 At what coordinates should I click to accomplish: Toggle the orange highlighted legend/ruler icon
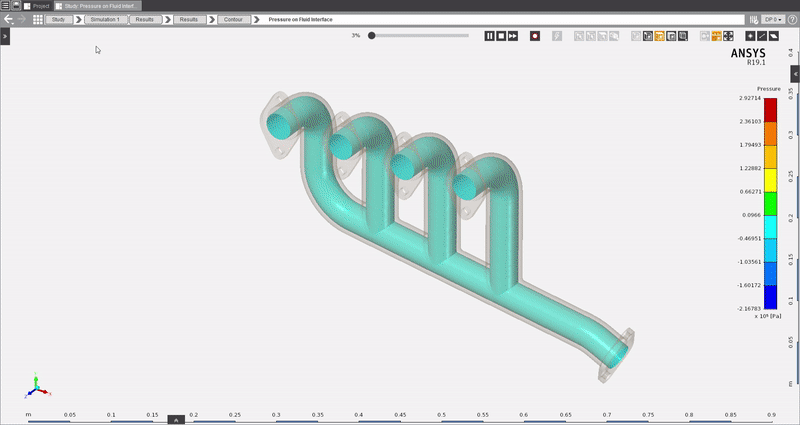(x=716, y=36)
